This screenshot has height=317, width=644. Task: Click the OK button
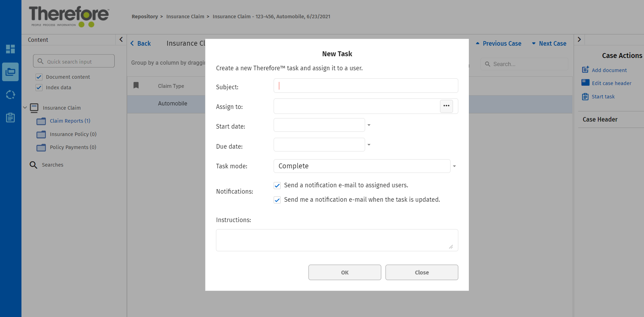(x=344, y=272)
